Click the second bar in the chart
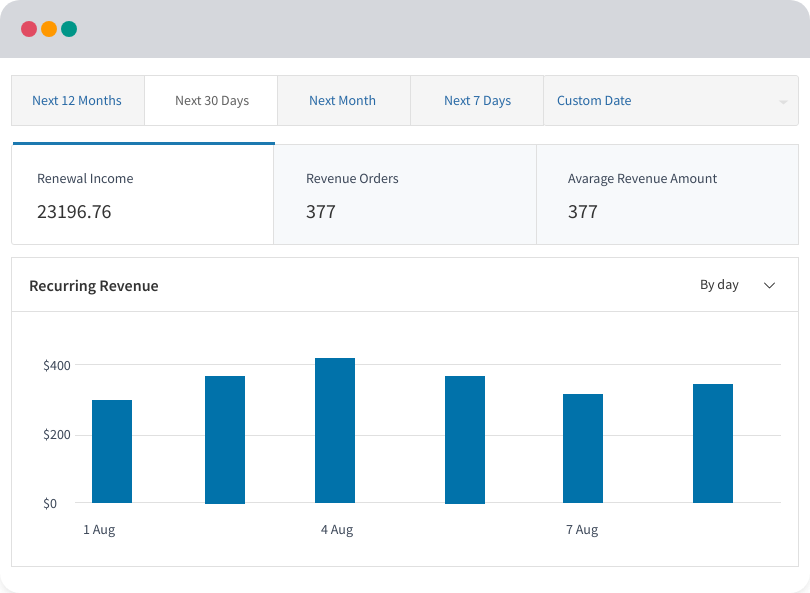The image size is (810, 593). click(225, 439)
